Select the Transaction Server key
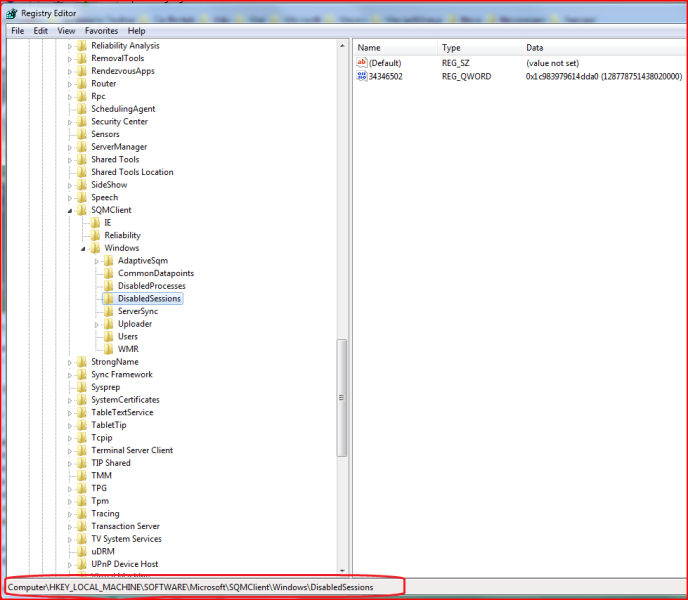This screenshot has width=688, height=600. pyautogui.click(x=125, y=526)
